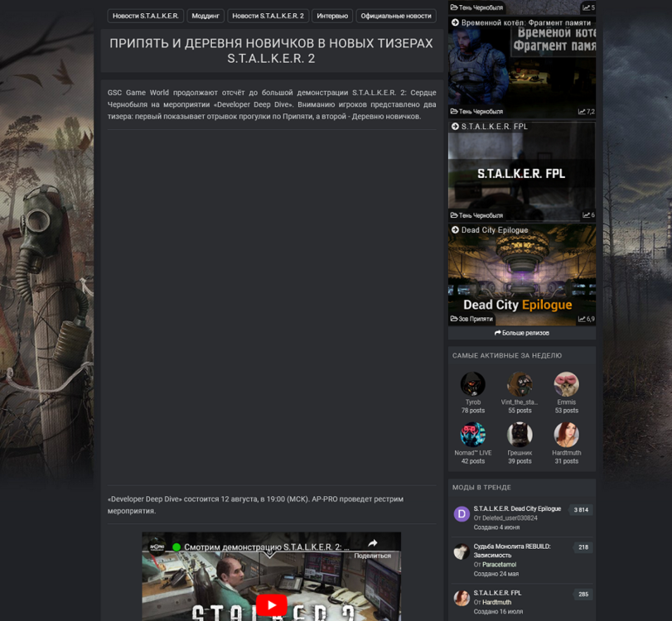
Task: Open the Новости S.T.A.L.K.E.R. tag
Action: click(145, 16)
